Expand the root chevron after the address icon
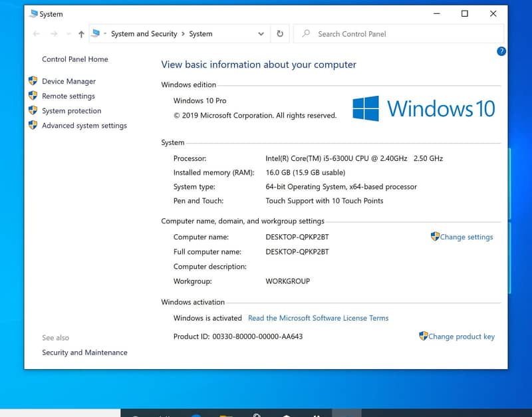This screenshot has height=417, width=532. [x=105, y=34]
